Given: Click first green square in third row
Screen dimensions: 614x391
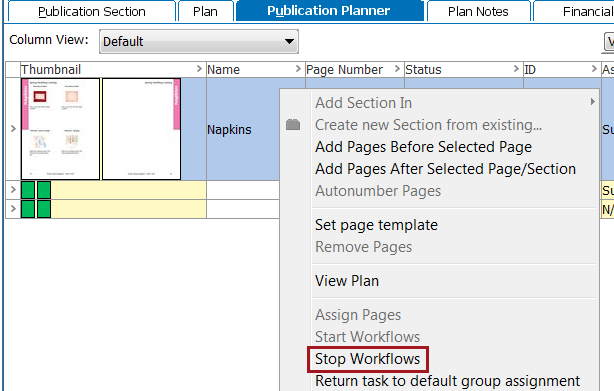Looking at the screenshot, I should 28,209.
